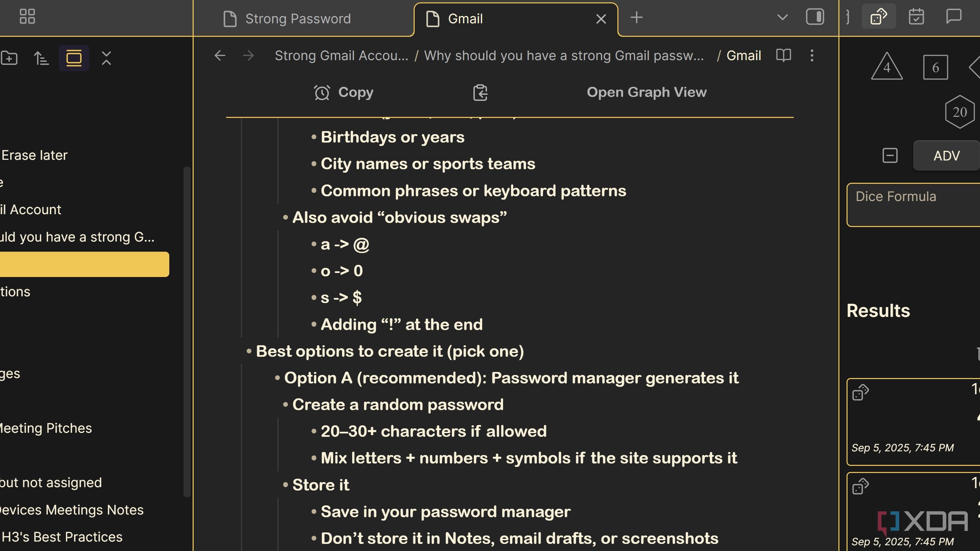Click the clipboard paste icon button
The height and width of the screenshot is (551, 980).
coord(480,93)
